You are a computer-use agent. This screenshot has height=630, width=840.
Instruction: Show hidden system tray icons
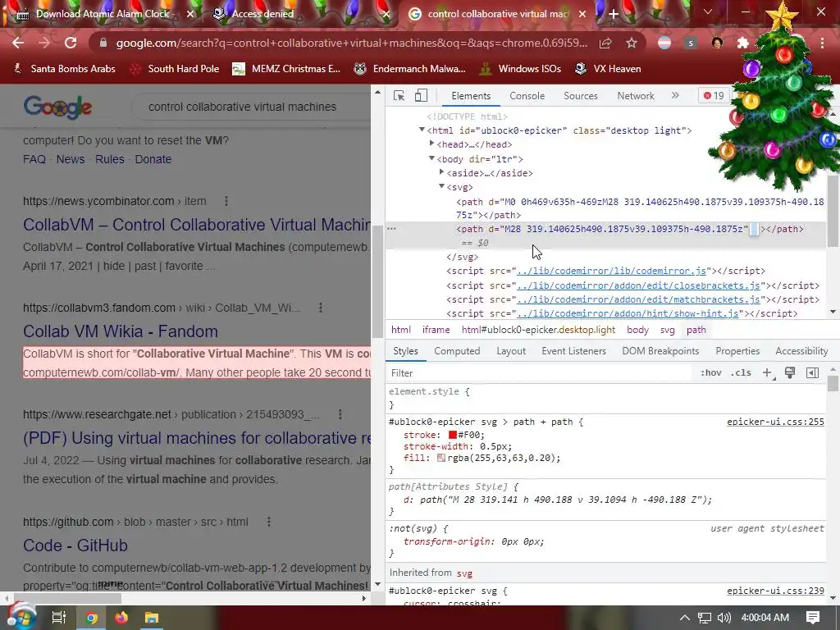point(685,618)
